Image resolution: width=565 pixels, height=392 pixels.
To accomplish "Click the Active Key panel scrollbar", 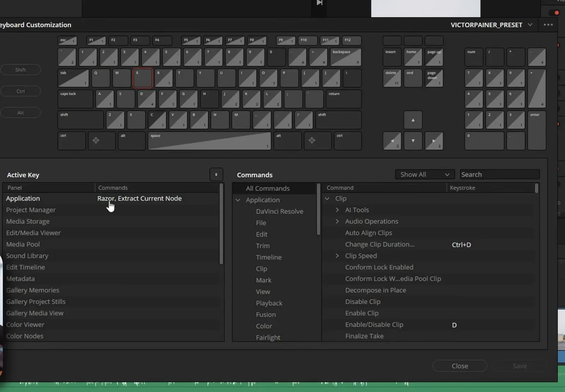I will (221, 224).
